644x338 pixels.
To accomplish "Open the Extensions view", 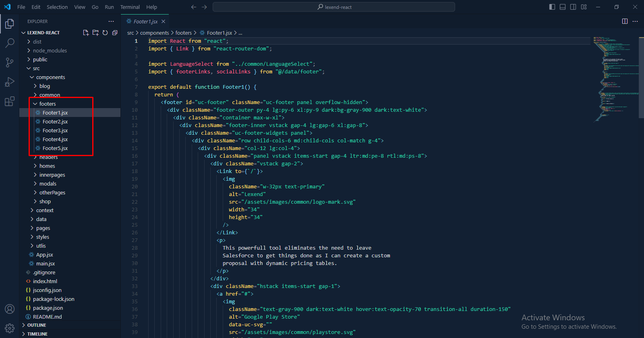I will coord(10,101).
